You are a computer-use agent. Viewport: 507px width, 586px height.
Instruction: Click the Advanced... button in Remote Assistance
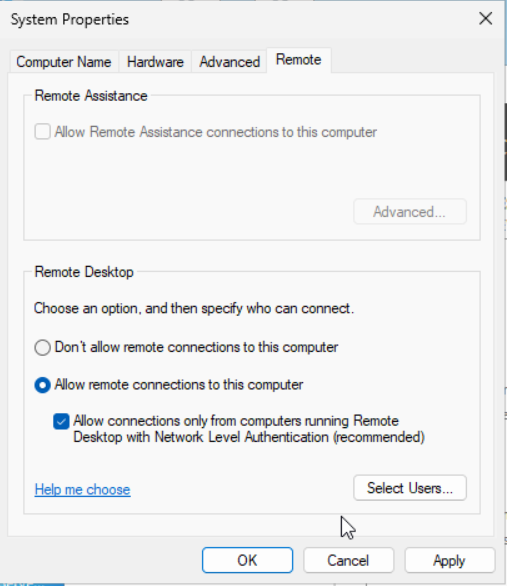(x=410, y=212)
